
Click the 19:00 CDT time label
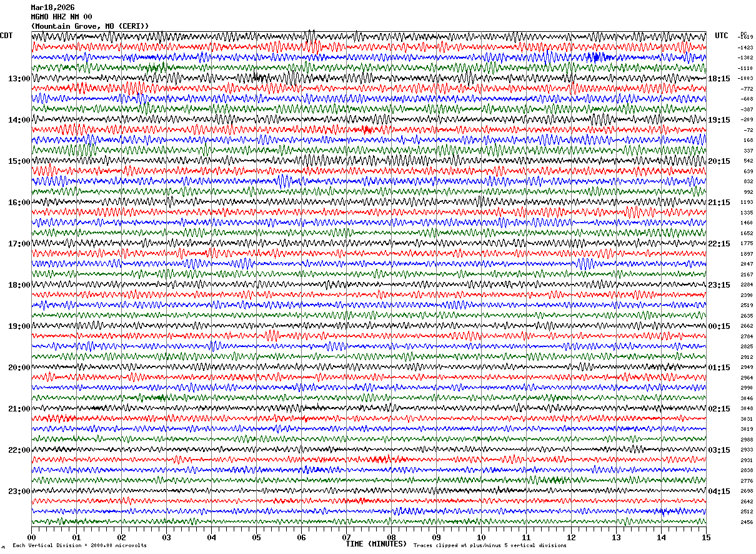[x=19, y=326]
